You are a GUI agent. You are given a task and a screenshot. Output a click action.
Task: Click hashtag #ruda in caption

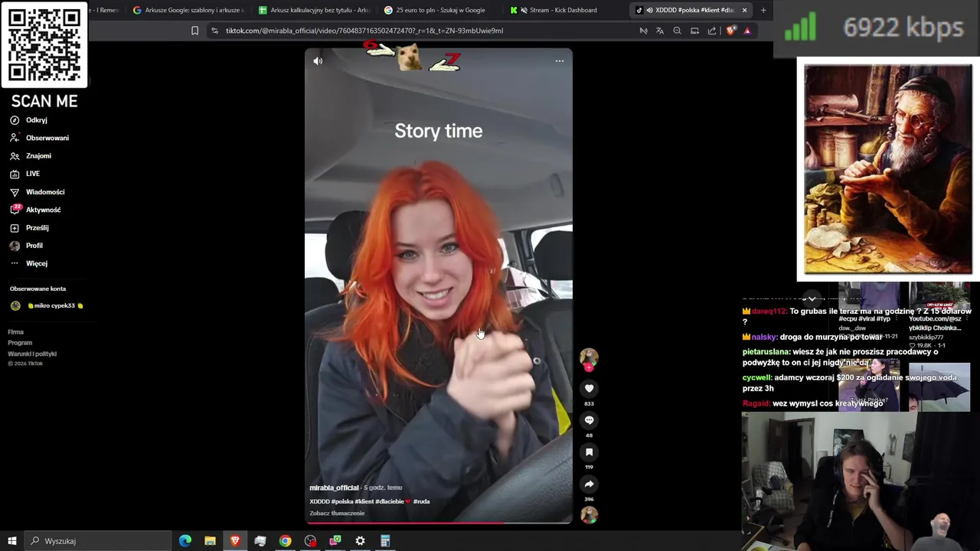tap(421, 501)
